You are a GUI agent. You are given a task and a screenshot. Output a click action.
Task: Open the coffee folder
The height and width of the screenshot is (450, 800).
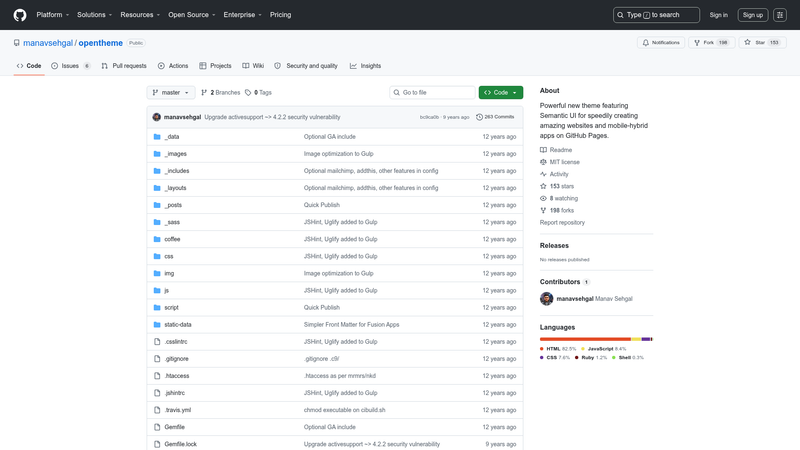click(x=172, y=239)
